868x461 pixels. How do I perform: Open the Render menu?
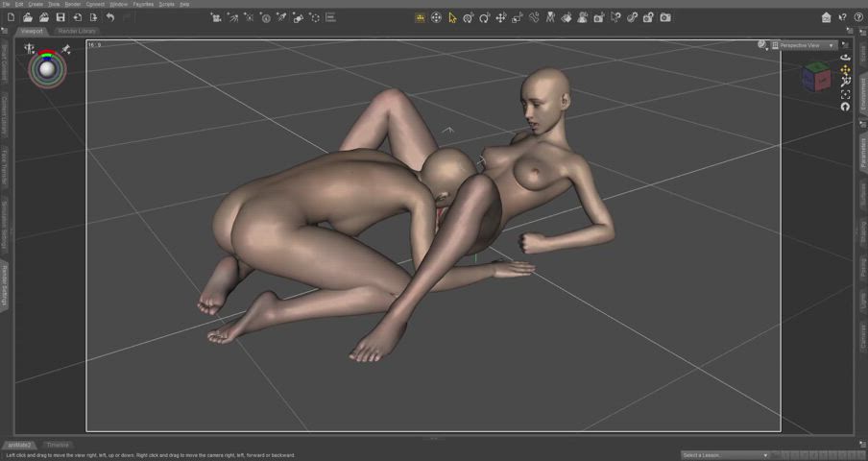click(x=73, y=4)
